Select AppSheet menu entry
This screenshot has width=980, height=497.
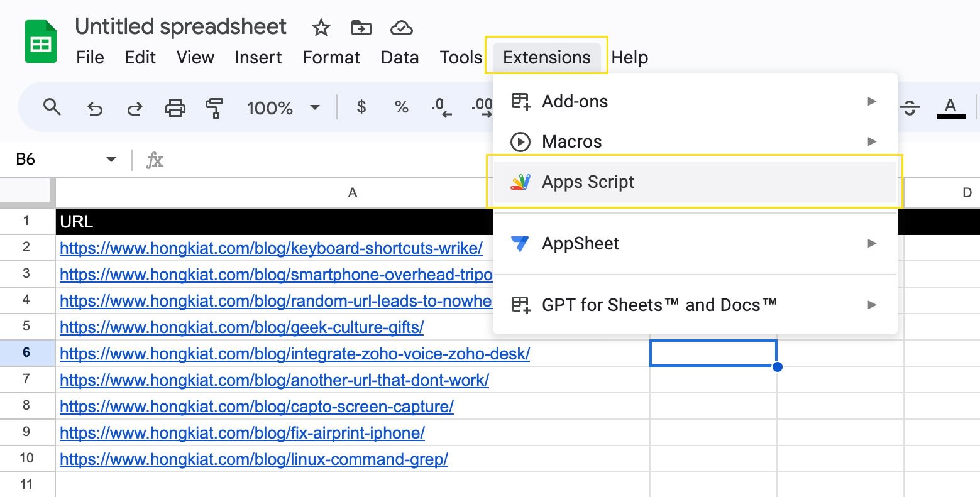click(x=695, y=243)
